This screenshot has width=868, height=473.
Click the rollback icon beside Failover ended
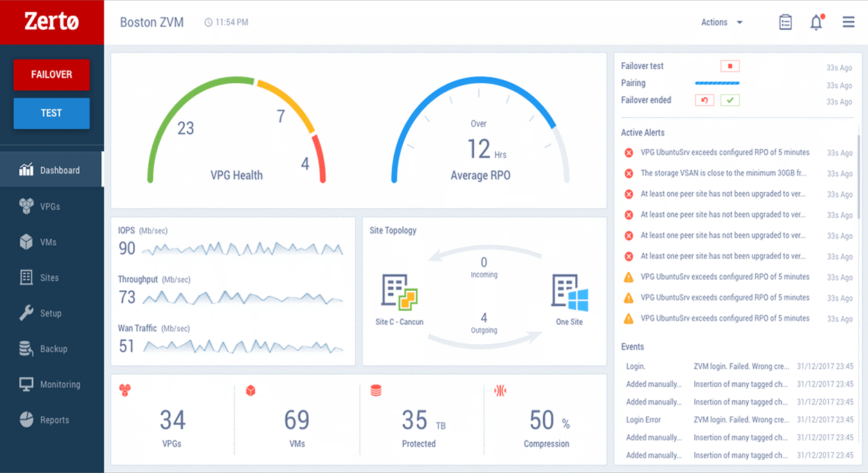tap(704, 100)
